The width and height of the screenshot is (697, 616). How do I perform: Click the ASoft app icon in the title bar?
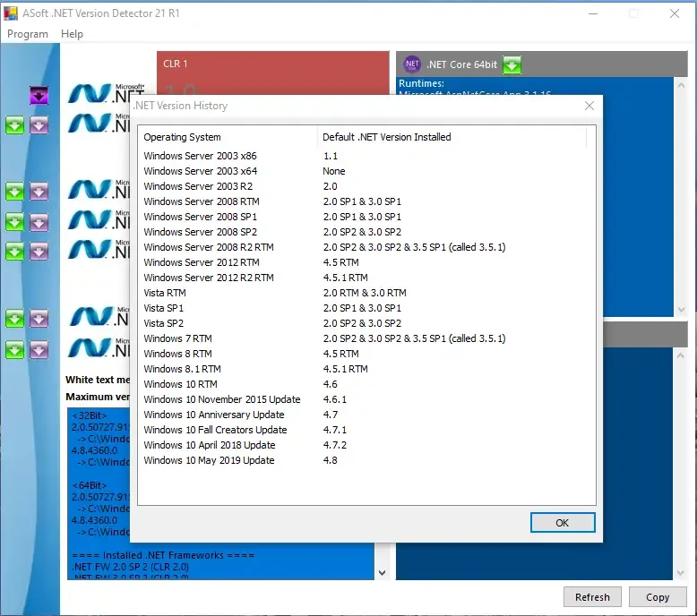11,13
